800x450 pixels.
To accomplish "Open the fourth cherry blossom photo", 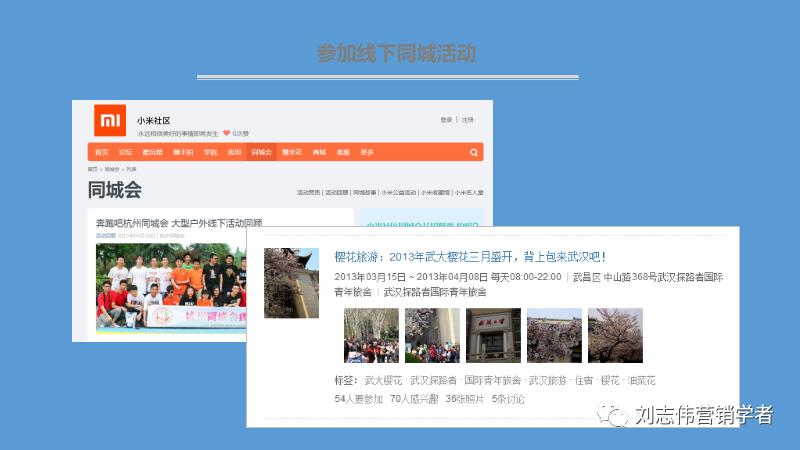I will [x=554, y=335].
